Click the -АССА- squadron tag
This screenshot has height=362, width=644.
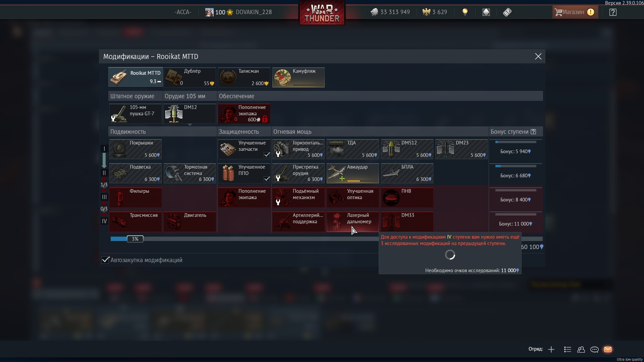(x=183, y=12)
